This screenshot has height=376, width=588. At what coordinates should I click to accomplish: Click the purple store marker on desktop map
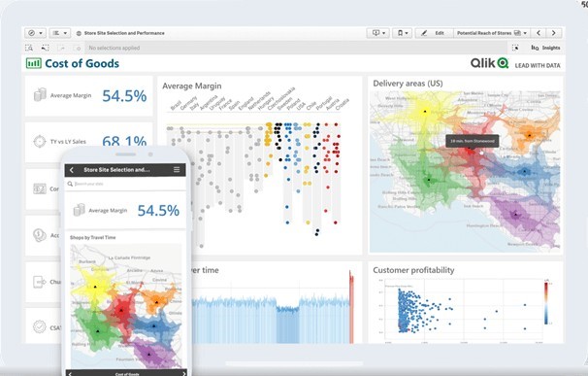(x=515, y=215)
